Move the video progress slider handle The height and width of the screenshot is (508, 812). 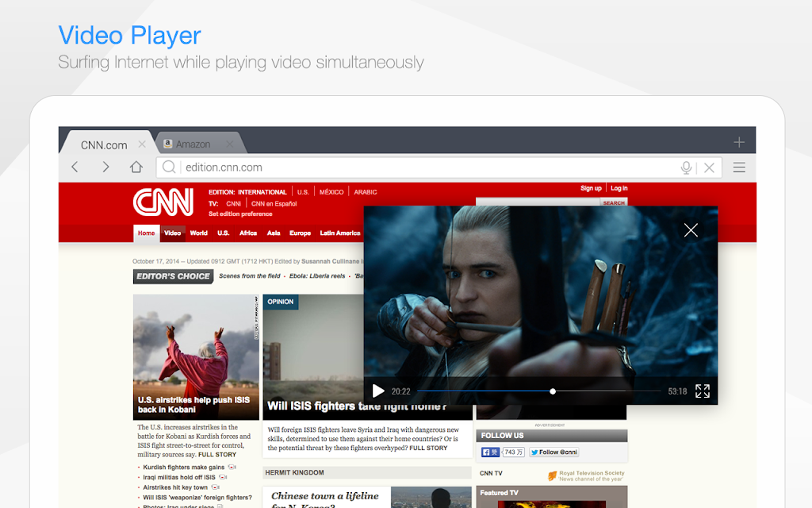[553, 391]
